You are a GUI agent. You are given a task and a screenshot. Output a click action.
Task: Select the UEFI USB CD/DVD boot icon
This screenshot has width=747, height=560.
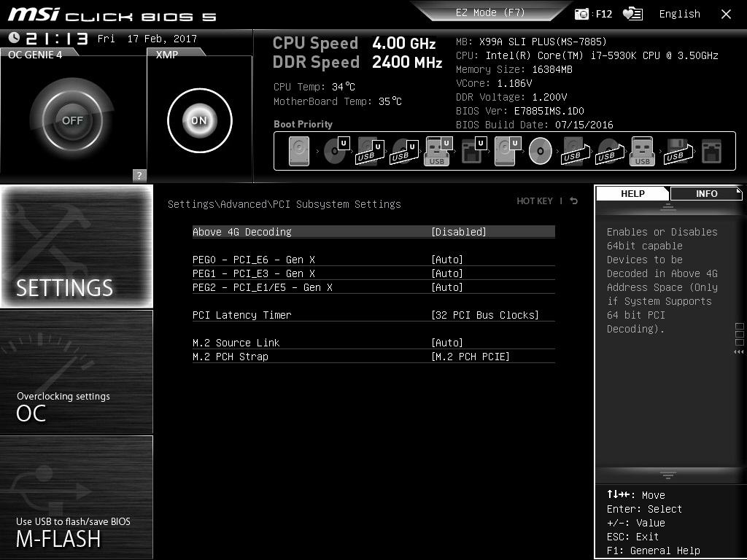404,152
